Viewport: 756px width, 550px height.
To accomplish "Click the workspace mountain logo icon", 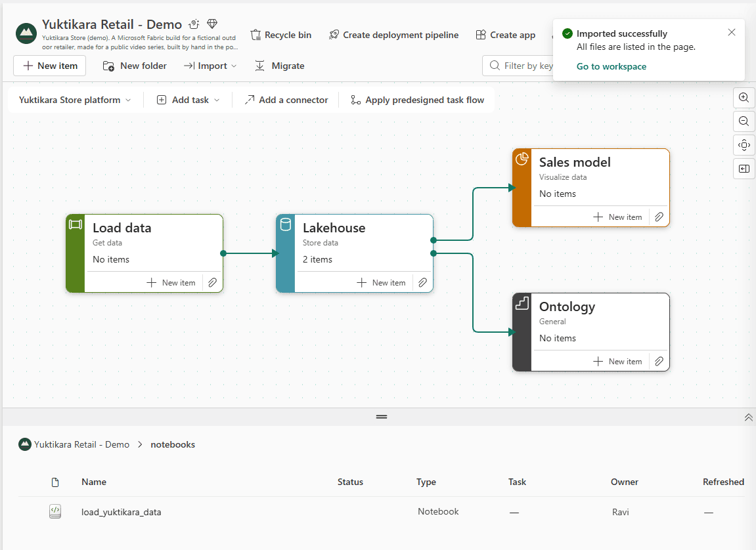I will 26,33.
